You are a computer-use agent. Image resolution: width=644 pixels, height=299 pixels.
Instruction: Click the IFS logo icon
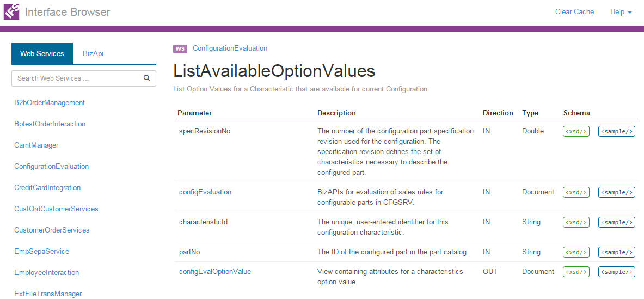point(11,11)
